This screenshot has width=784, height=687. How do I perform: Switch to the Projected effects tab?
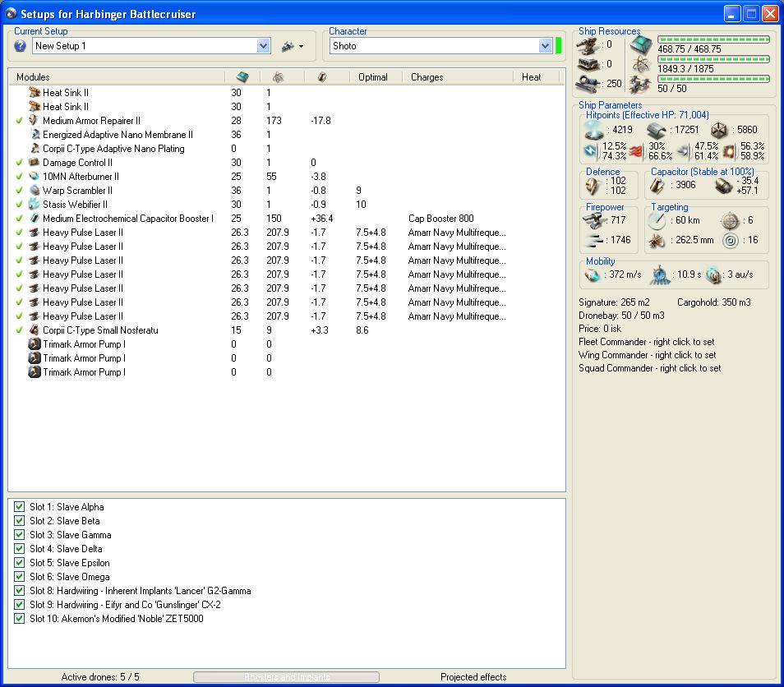(x=473, y=677)
